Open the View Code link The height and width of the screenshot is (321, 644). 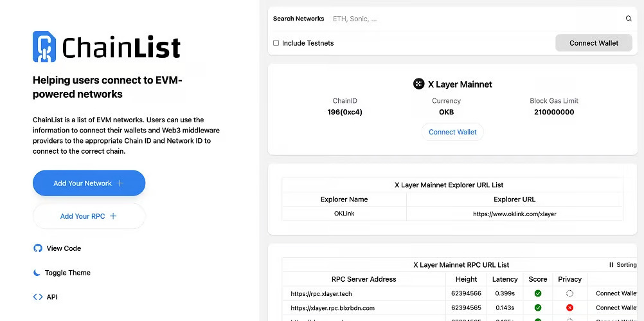coord(57,248)
